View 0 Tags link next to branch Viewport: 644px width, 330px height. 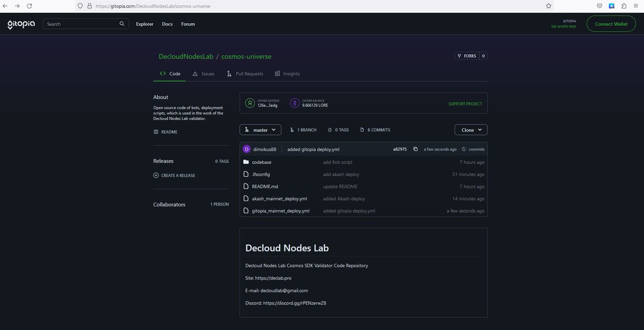point(338,130)
